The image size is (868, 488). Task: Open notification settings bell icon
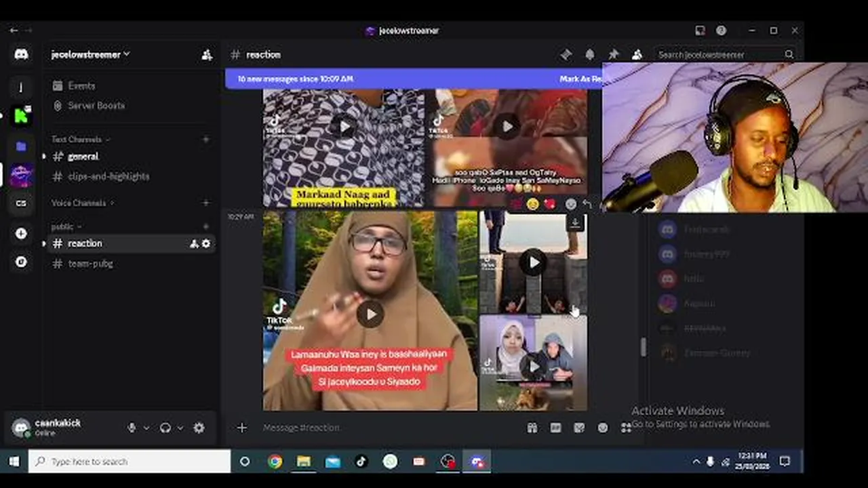coord(590,54)
